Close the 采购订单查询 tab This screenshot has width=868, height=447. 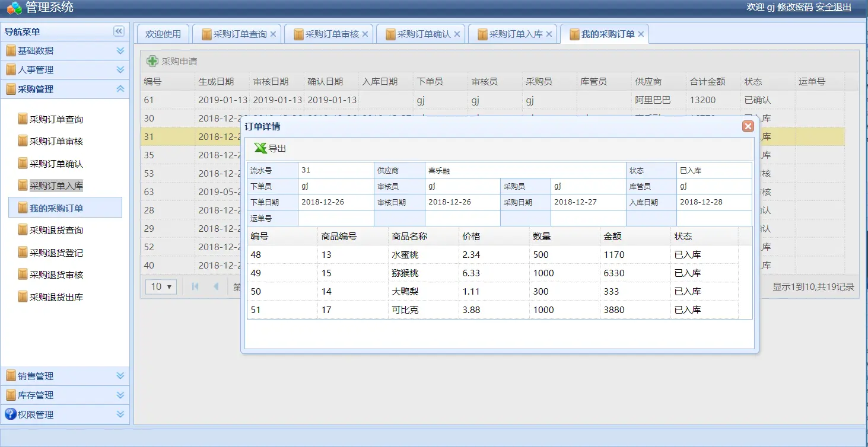point(273,34)
